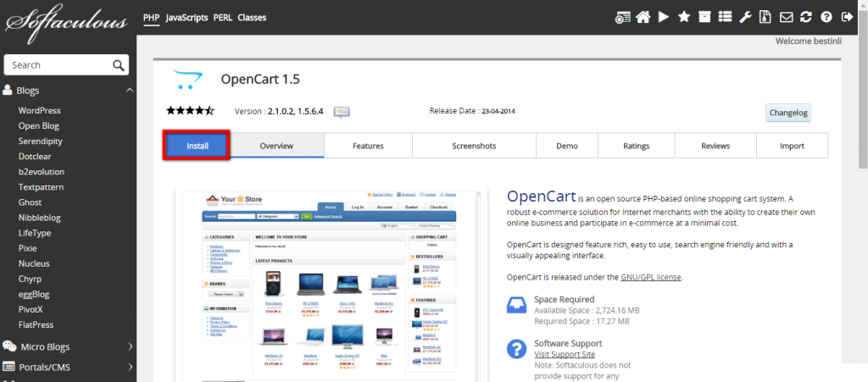Click the Portals/CMS sidebar icon

click(8, 367)
